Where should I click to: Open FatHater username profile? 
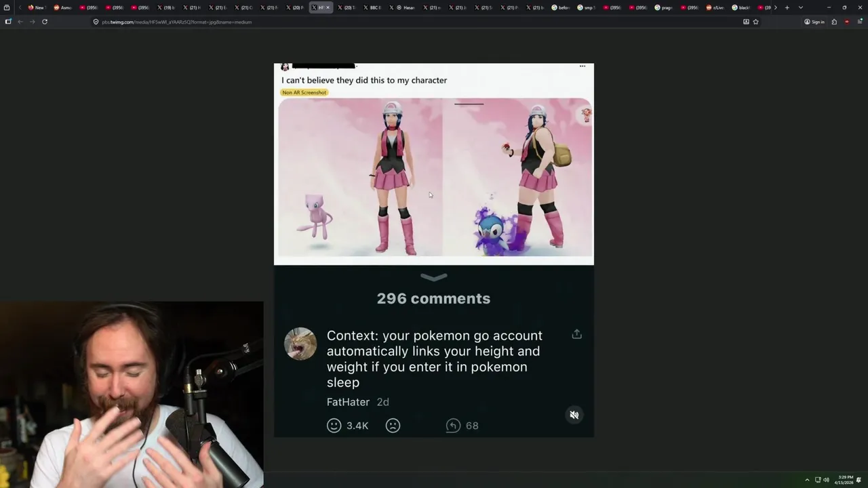[x=348, y=402]
